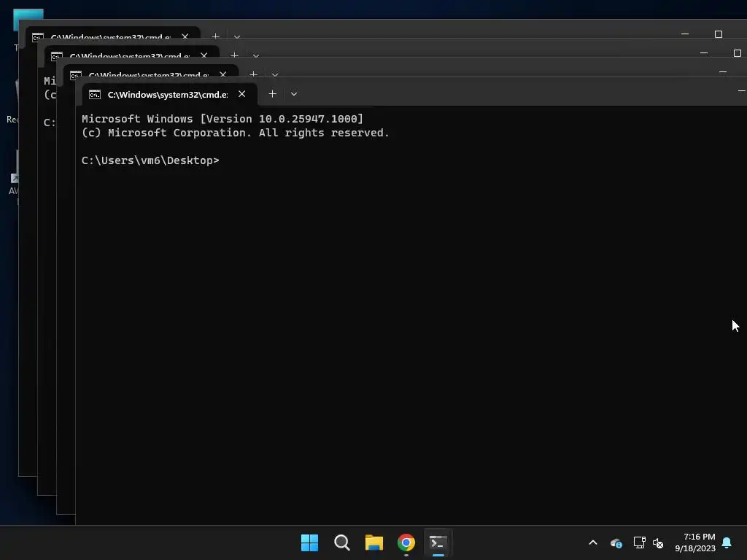This screenshot has height=560, width=747.
Task: Select the front window's cmd.exe tab
Action: (169, 94)
